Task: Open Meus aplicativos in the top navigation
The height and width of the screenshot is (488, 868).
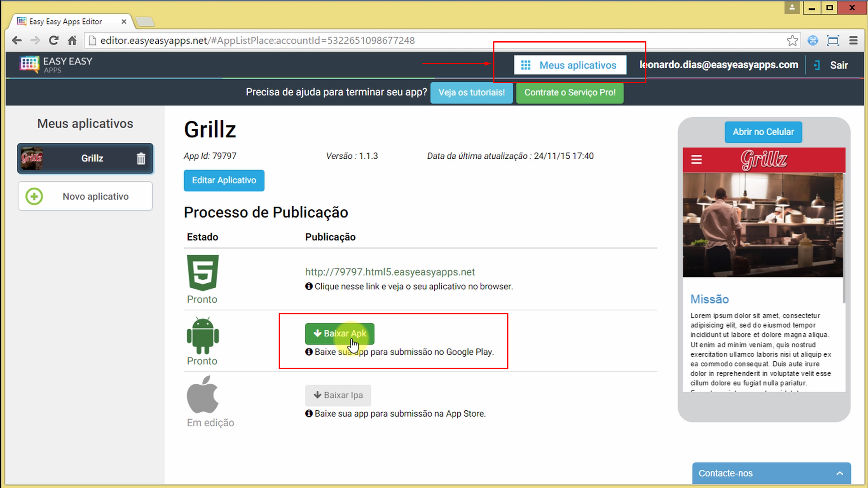Action: 570,65
